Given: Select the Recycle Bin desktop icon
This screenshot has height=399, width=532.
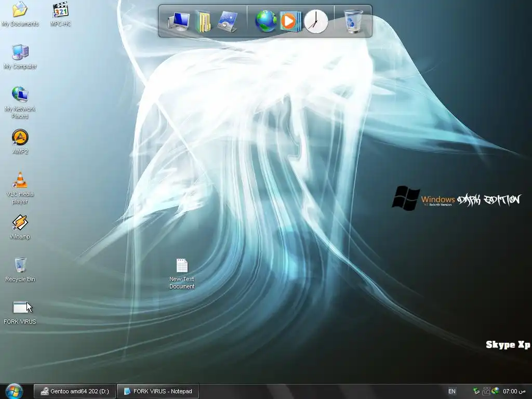Looking at the screenshot, I should point(20,270).
